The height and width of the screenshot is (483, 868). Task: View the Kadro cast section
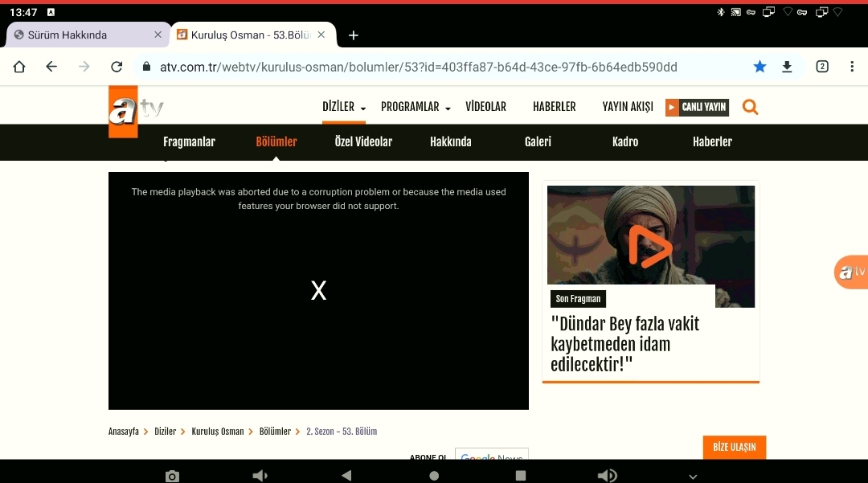[x=625, y=141]
